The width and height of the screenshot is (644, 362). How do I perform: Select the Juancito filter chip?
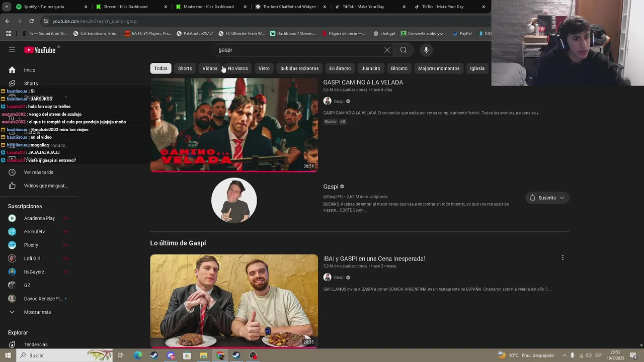371,68
